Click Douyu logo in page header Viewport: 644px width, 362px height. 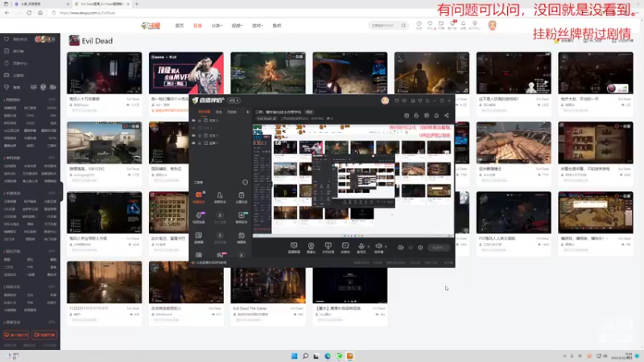(151, 26)
